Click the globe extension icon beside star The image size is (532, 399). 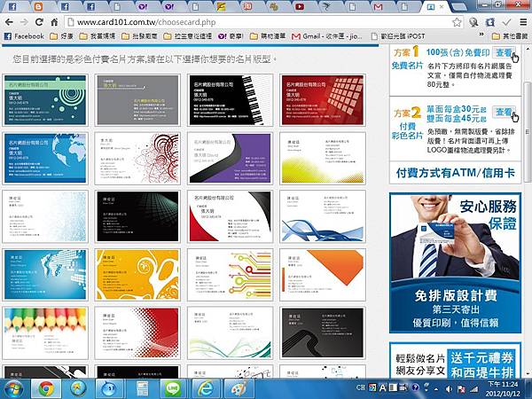coord(473,22)
